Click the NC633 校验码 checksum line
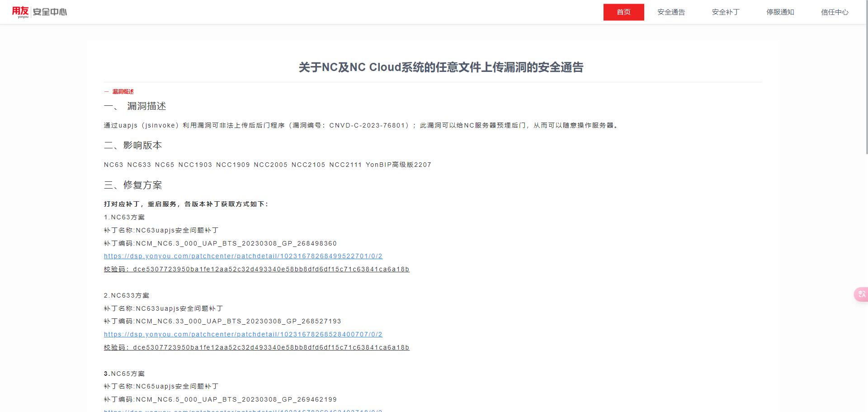Screen dimensions: 868x412 point(256,348)
